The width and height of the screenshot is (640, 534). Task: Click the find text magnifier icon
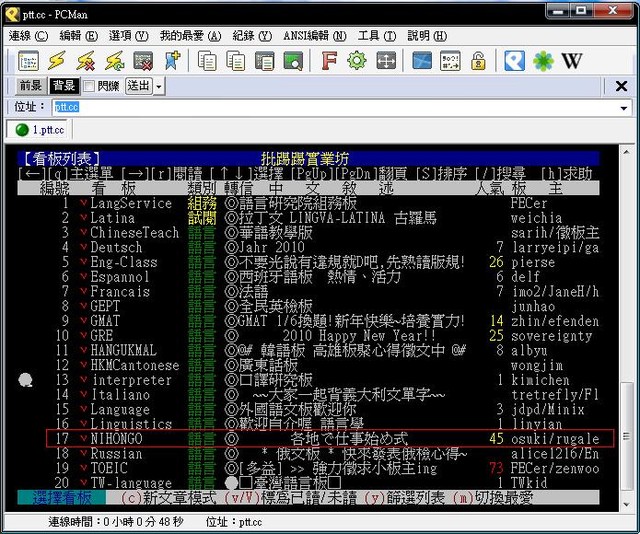pyautogui.click(x=293, y=61)
